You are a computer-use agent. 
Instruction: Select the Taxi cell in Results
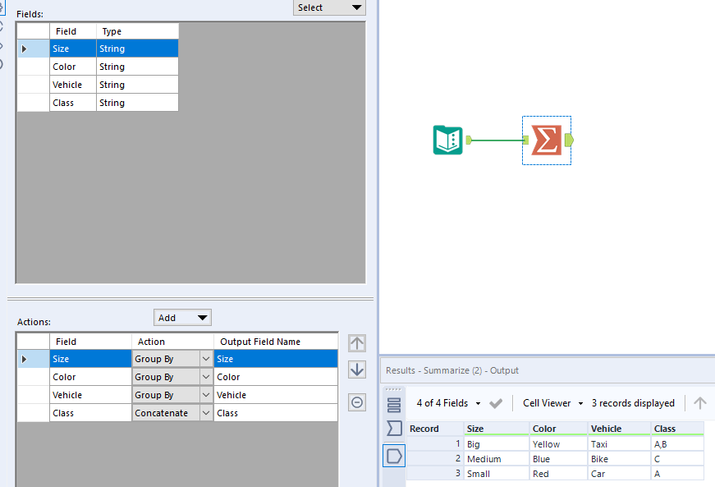[619, 444]
